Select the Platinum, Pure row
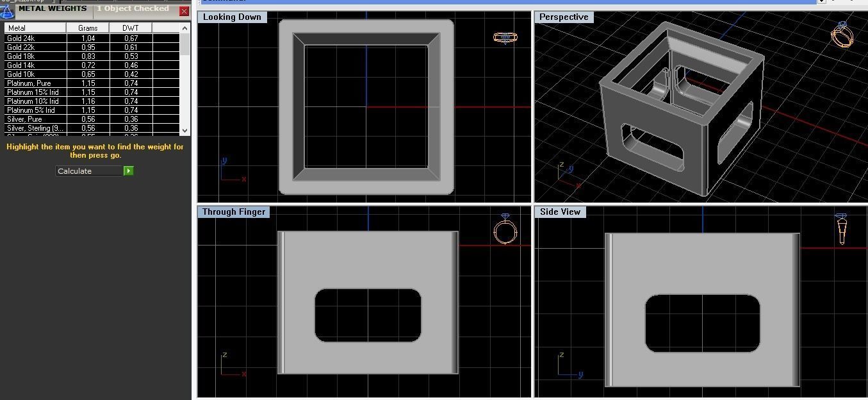The height and width of the screenshot is (400, 868). (92, 83)
